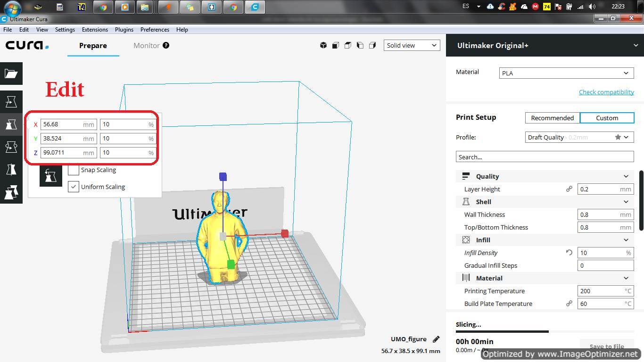This screenshot has width=644, height=362.
Task: Switch camera to left side view icon
Action: pos(360,45)
